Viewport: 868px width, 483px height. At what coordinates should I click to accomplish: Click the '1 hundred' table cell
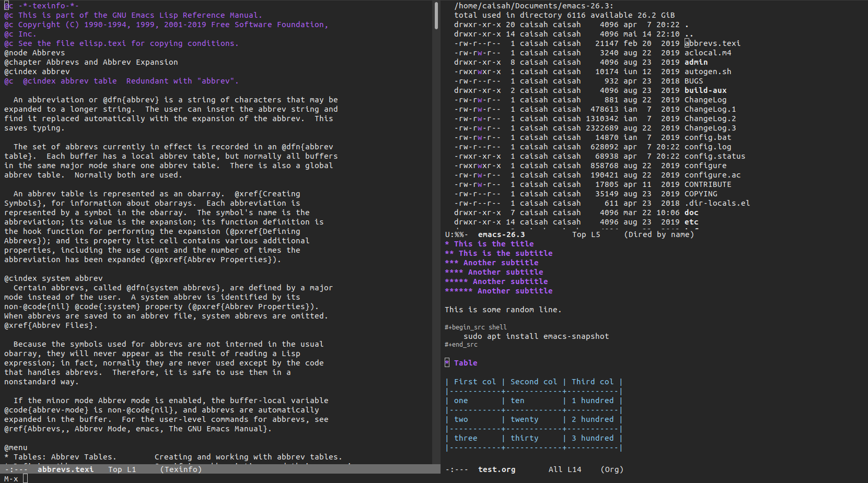point(593,400)
